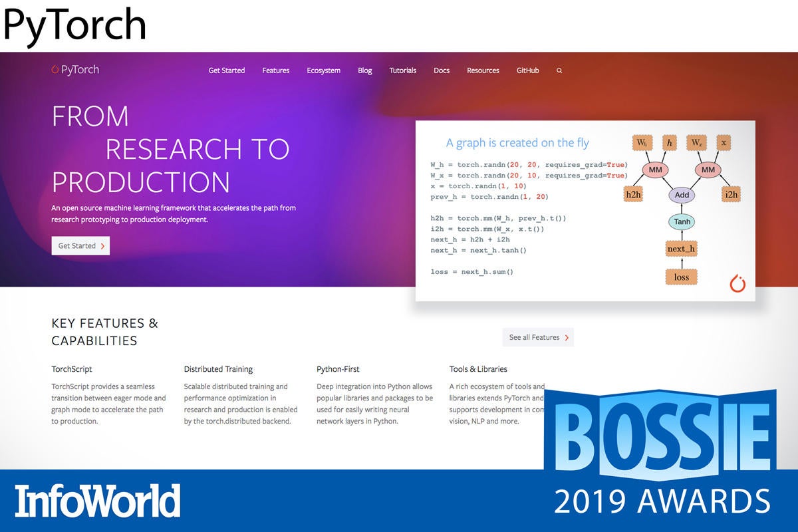Open the Blog page link
Screen dimensions: 798x532
pos(365,70)
